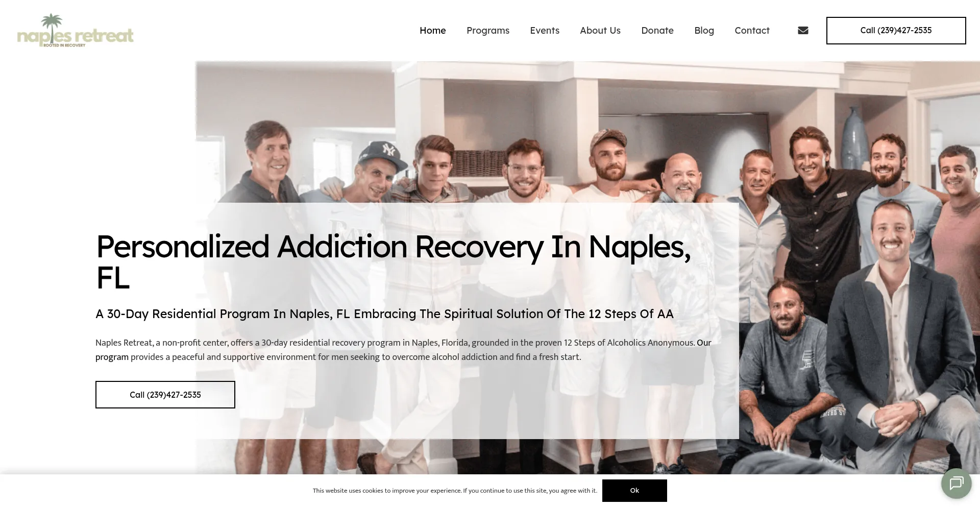Image resolution: width=980 pixels, height=507 pixels.
Task: Select Events in the navigation bar
Action: point(545,30)
